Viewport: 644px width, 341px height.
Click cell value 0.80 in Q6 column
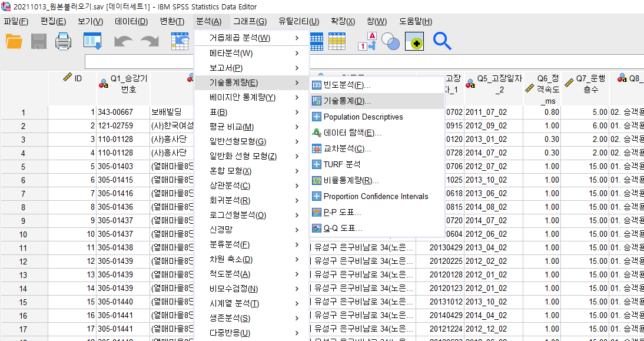(542, 112)
